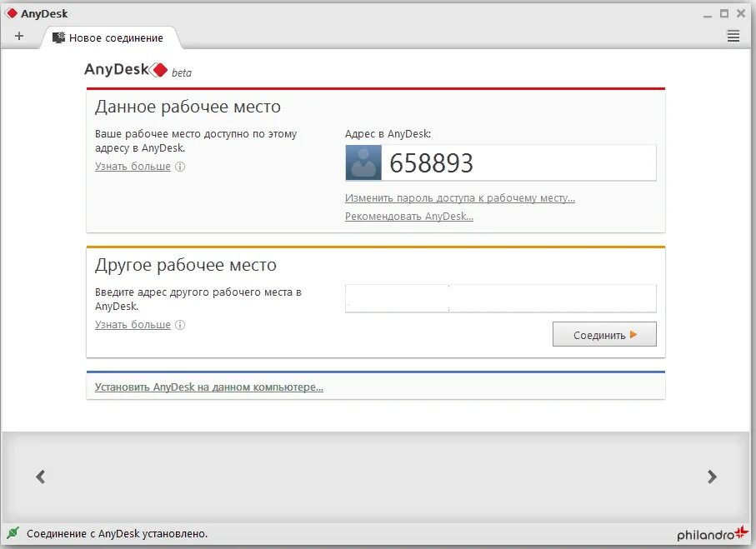This screenshot has height=549, width=756.
Task: Click the Адрес в AnyDesk label
Action: 388,133
